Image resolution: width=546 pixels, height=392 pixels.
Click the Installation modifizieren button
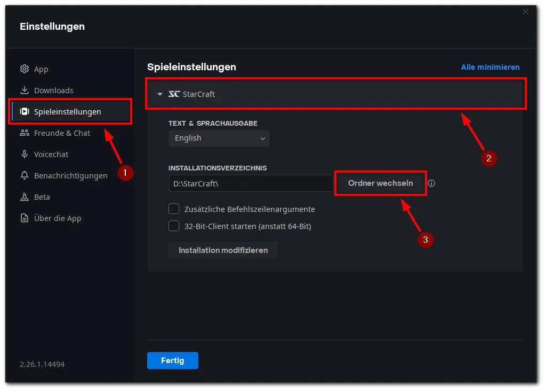tap(223, 250)
